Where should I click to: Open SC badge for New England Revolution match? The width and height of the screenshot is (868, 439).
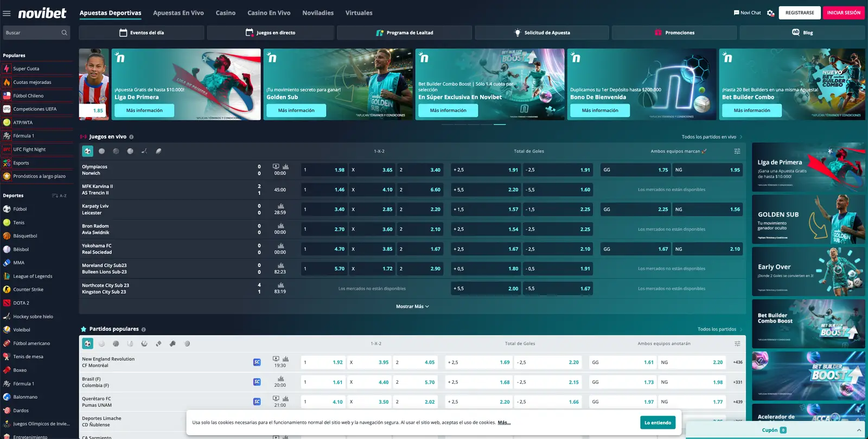(x=257, y=362)
